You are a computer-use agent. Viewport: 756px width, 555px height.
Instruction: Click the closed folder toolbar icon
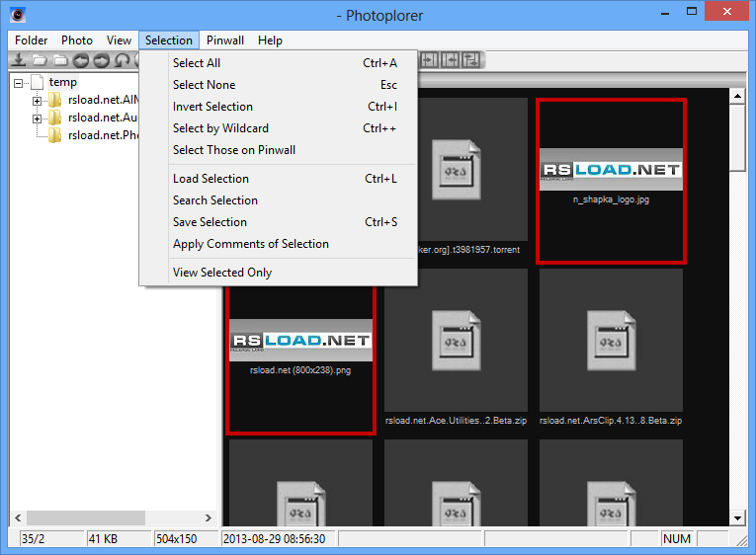pyautogui.click(x=60, y=60)
